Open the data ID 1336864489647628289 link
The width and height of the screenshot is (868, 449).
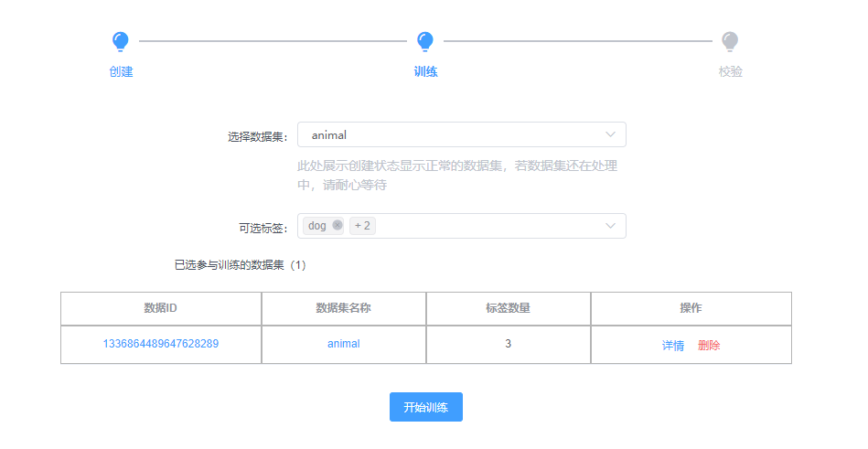(x=161, y=344)
